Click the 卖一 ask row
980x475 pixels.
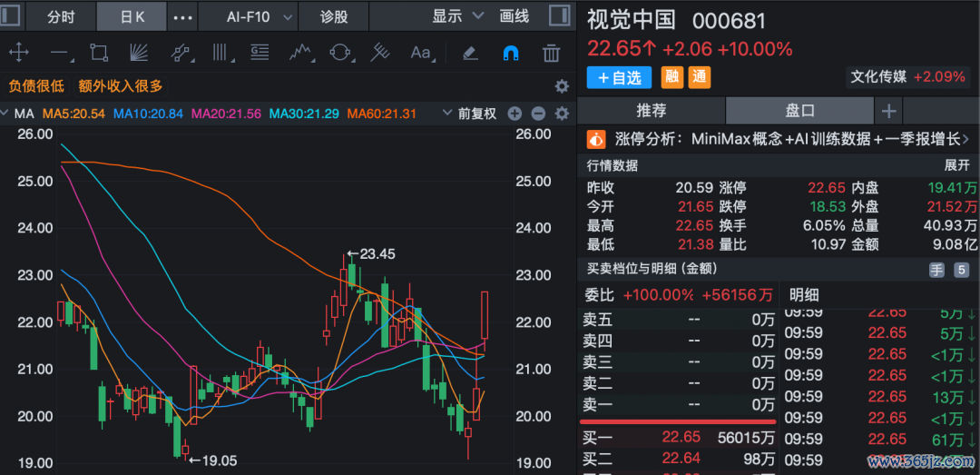(x=678, y=405)
